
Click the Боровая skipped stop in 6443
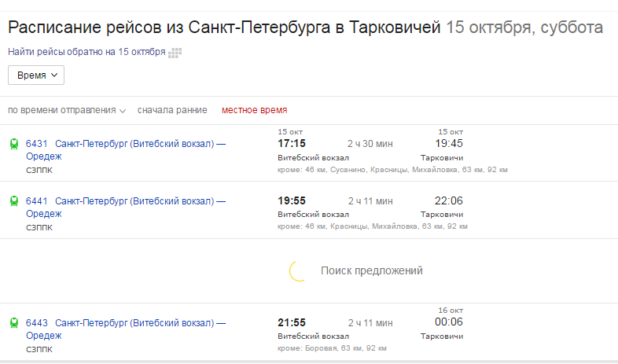321,347
